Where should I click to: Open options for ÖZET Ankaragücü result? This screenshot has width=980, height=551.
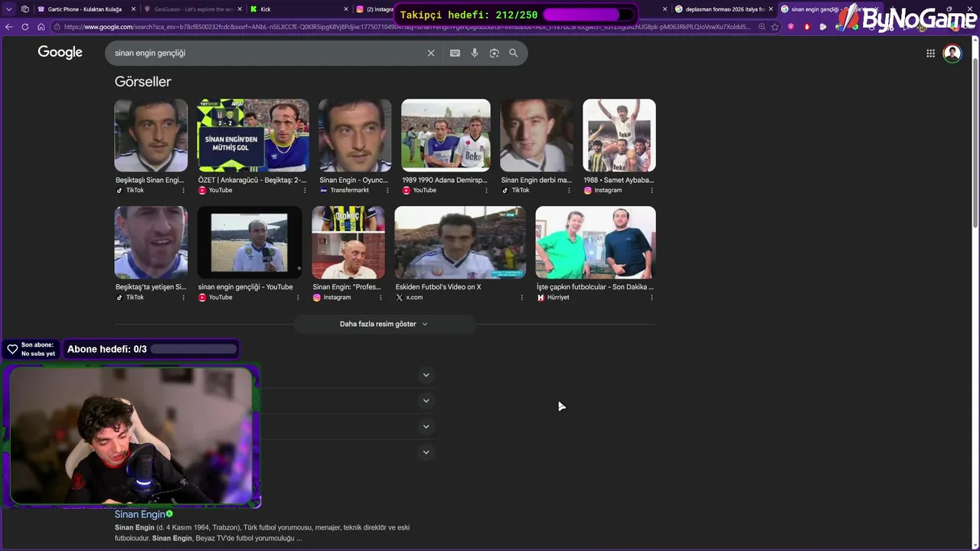coord(305,191)
